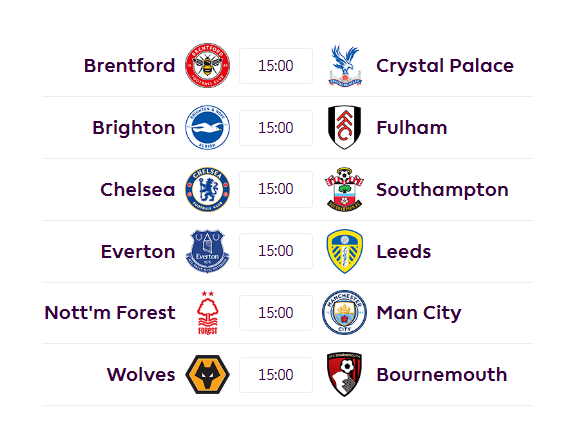This screenshot has width=564, height=444.
Task: Select the Everton team name
Action: coord(138,252)
